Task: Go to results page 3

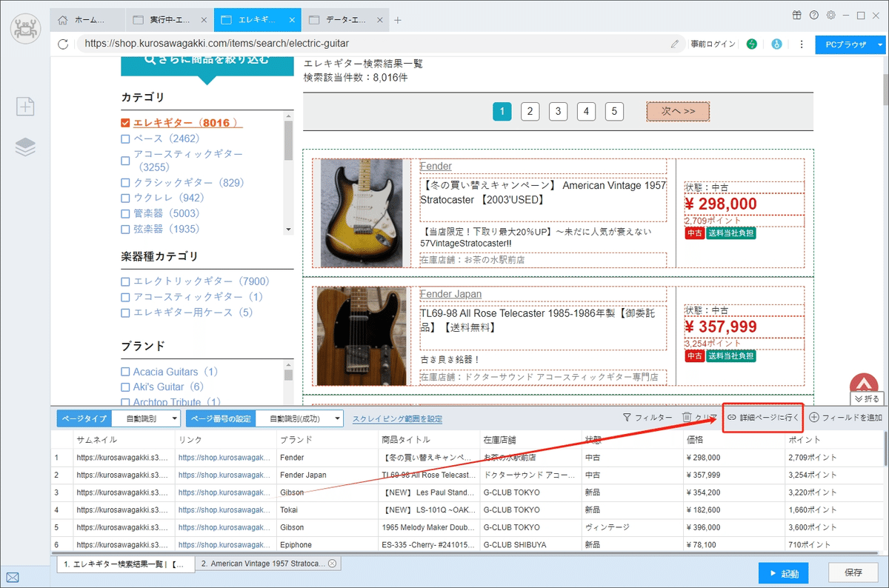Action: (558, 112)
